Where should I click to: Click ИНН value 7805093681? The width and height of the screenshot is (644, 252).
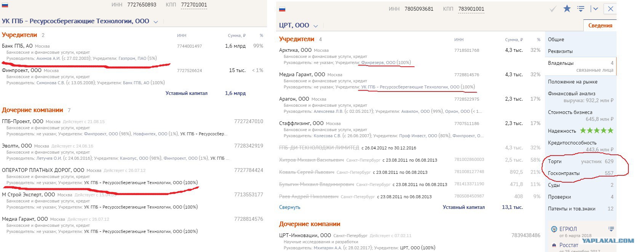[x=419, y=9]
